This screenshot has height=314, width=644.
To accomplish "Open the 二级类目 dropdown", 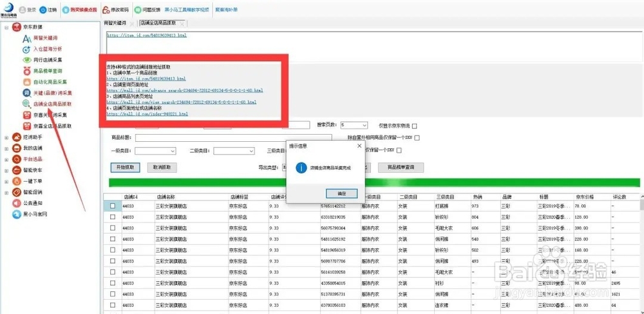I will tap(234, 151).
